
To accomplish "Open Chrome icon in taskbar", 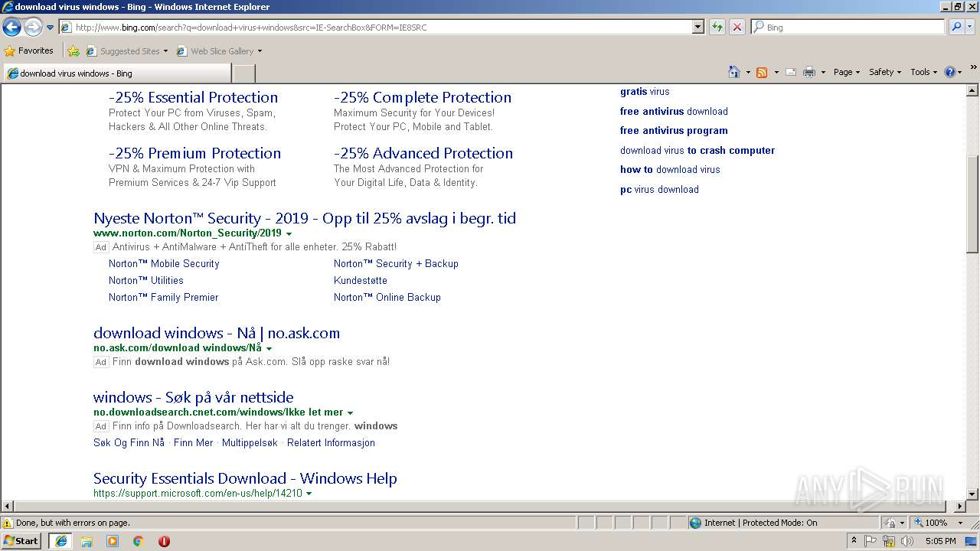I will tap(138, 541).
